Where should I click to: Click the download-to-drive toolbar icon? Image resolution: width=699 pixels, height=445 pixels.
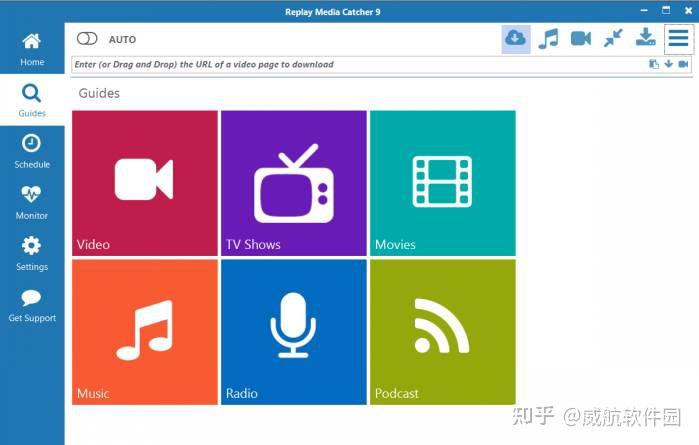[646, 37]
